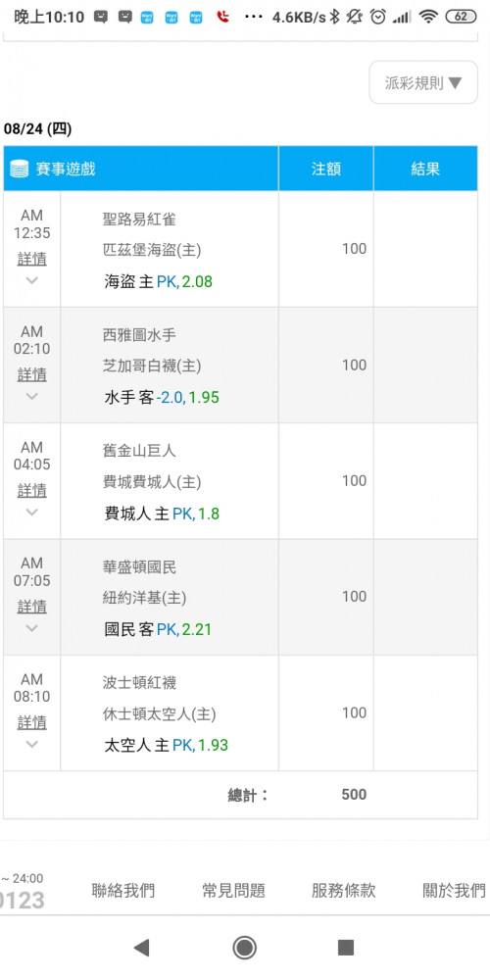Tap the battery indicator showing 62
Screen dimensions: 490x980
click(461, 17)
